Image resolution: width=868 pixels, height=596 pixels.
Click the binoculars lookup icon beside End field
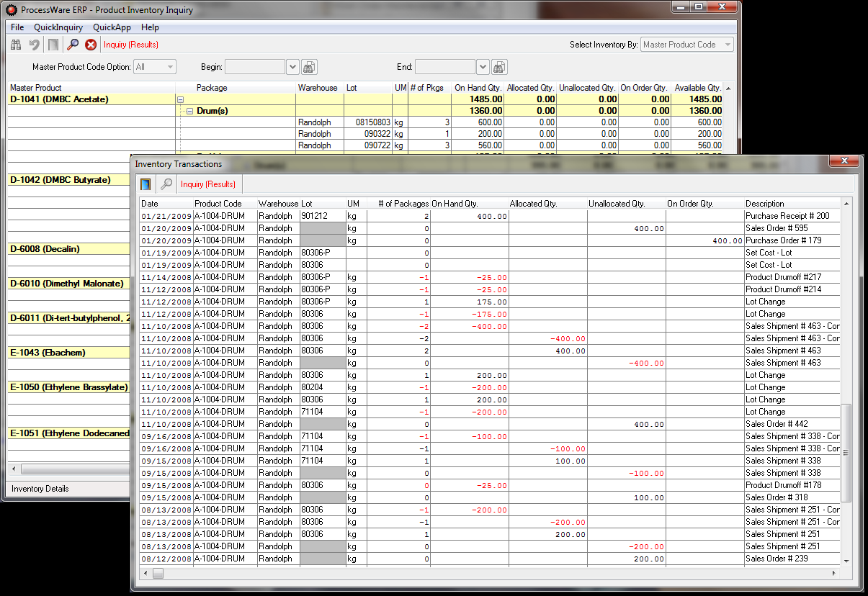[x=499, y=66]
